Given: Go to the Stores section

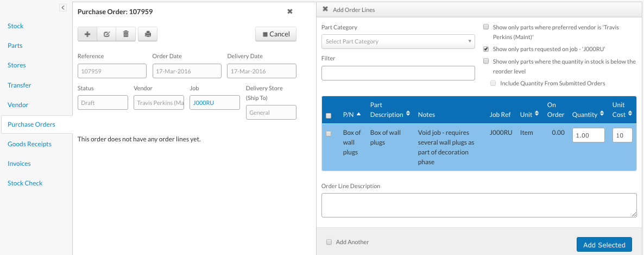Looking at the screenshot, I should coord(16,65).
